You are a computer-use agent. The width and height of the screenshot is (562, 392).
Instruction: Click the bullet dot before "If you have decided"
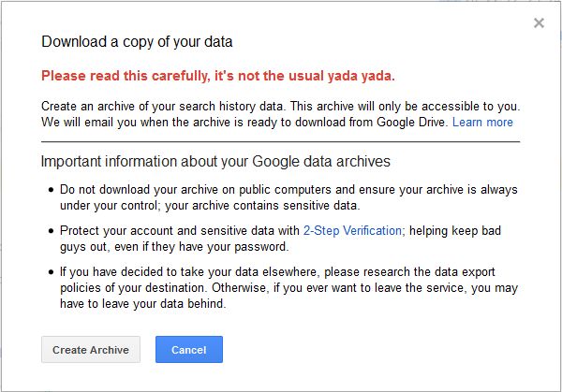pyautogui.click(x=51, y=272)
